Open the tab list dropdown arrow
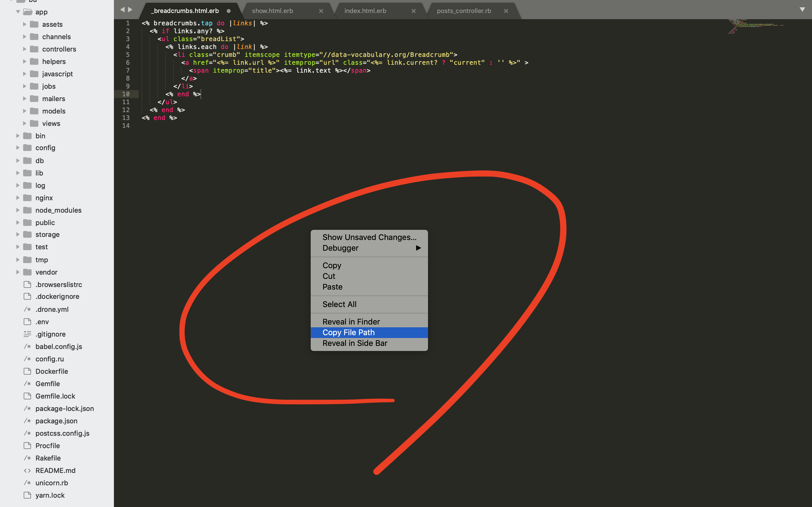 [x=802, y=9]
